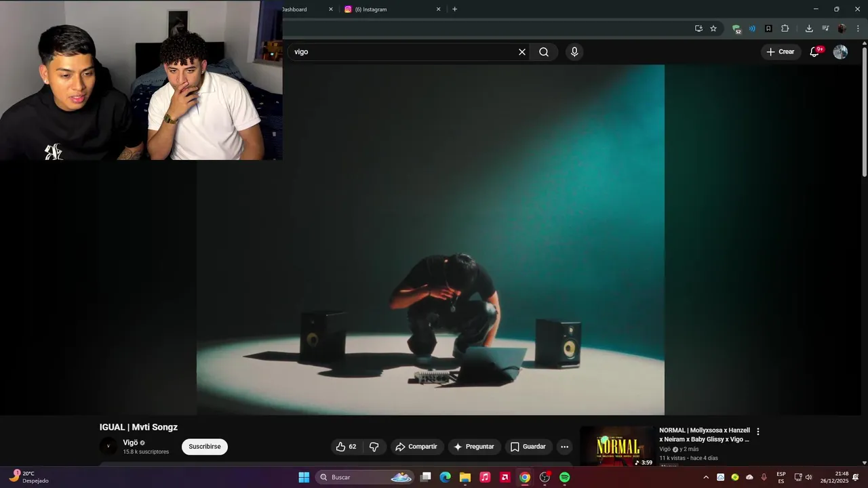Viewport: 868px width, 488px height.
Task: Open the Chrome extensions puzzle menu
Action: (785, 28)
